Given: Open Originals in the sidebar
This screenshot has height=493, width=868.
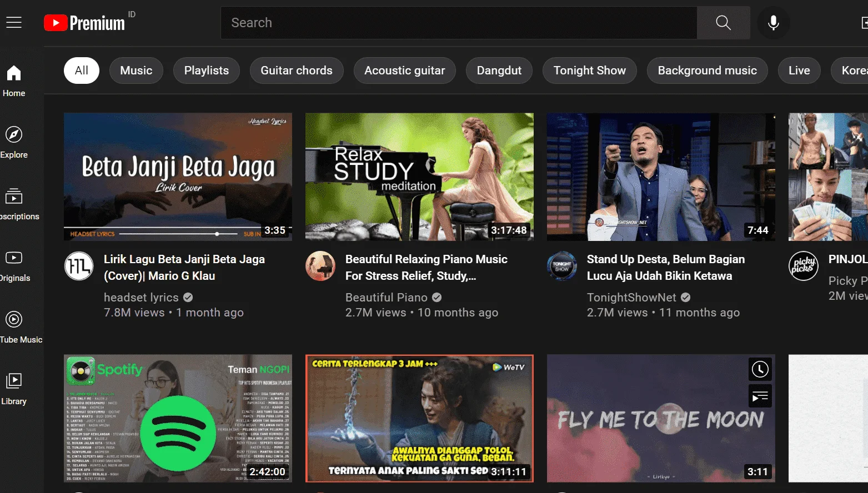Looking at the screenshot, I should (14, 265).
